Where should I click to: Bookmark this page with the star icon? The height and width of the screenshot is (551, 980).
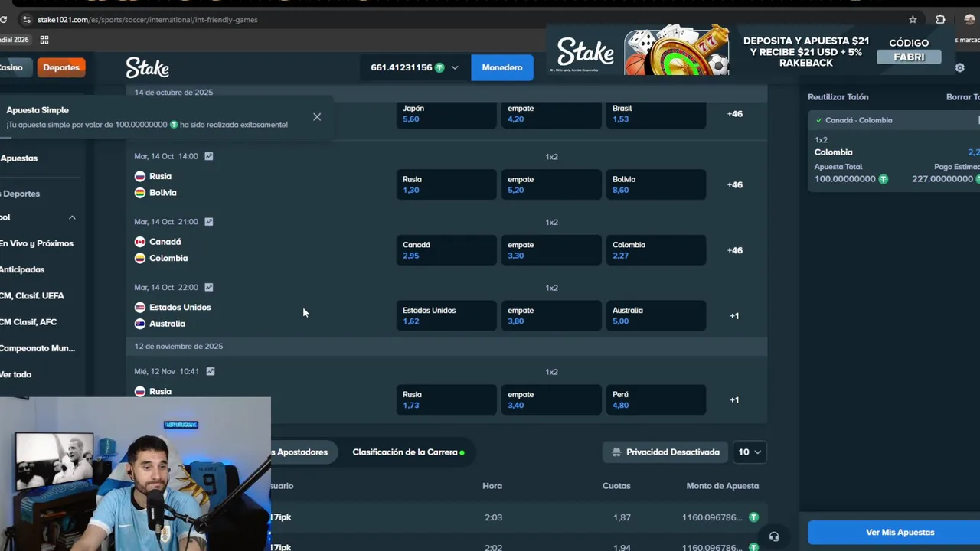(913, 20)
